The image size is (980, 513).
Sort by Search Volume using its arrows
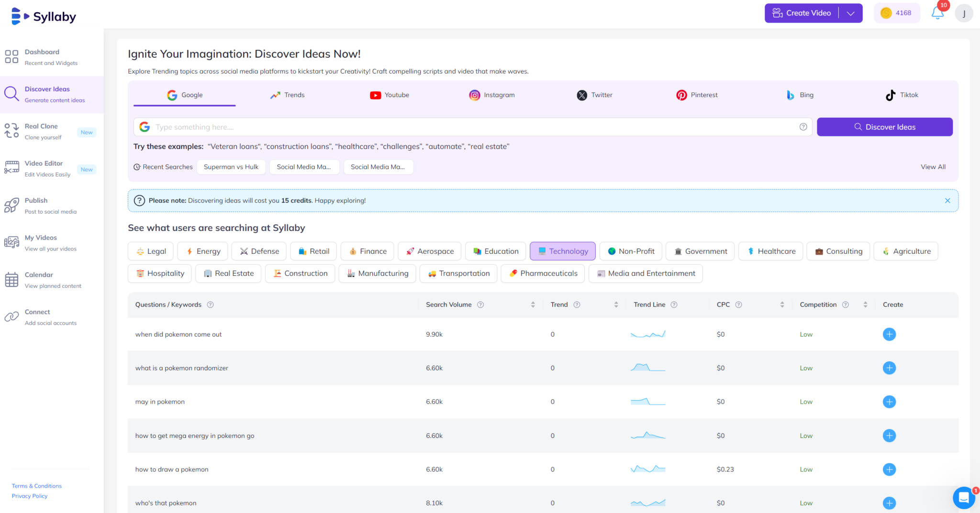coord(532,305)
